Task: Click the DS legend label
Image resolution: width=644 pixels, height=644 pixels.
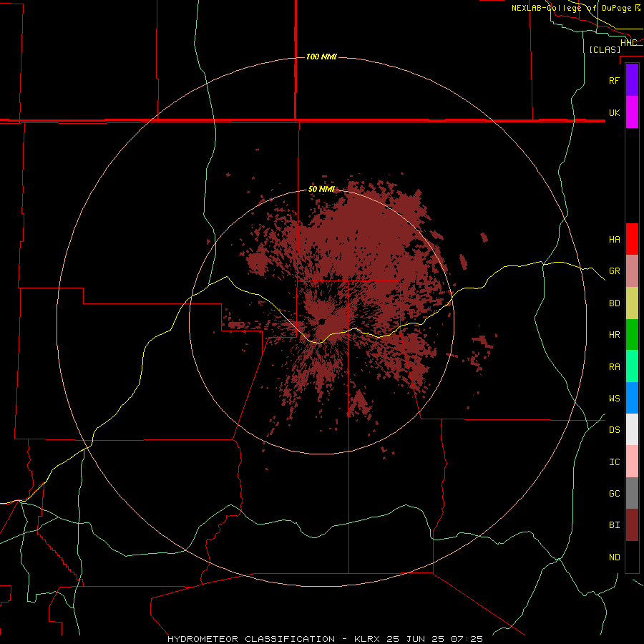Action: [x=614, y=430]
